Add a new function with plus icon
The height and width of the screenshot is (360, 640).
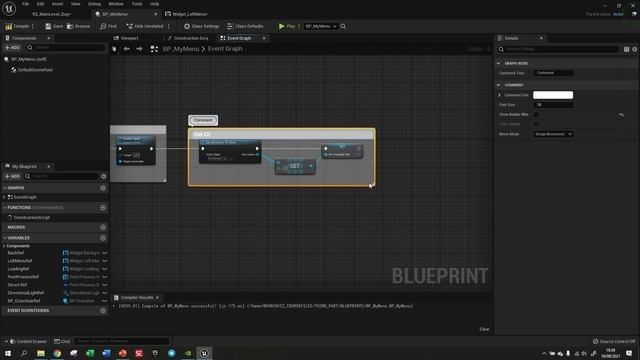103,207
